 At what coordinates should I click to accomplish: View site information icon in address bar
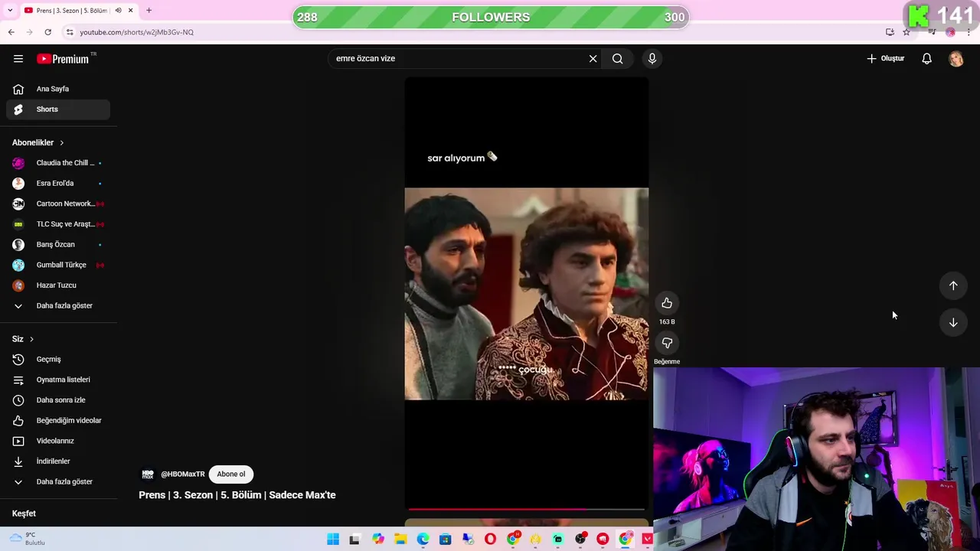pyautogui.click(x=70, y=32)
